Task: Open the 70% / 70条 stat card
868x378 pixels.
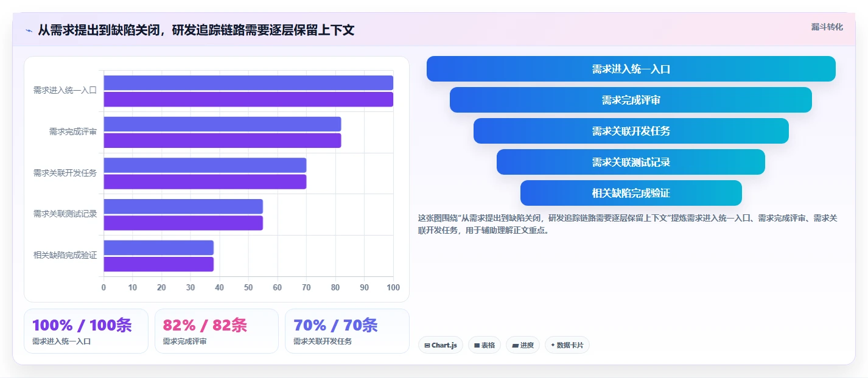Action: click(347, 331)
